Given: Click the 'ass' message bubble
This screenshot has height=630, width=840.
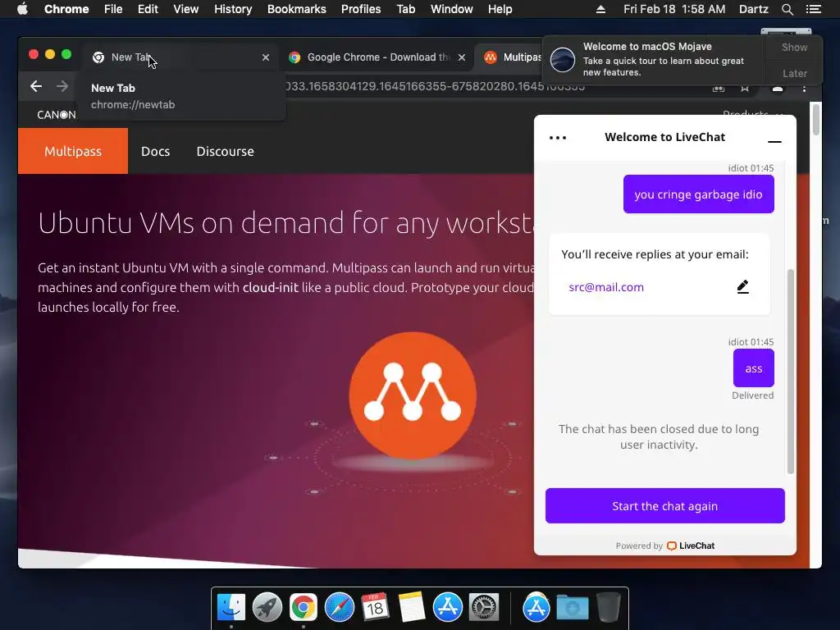Looking at the screenshot, I should (753, 368).
